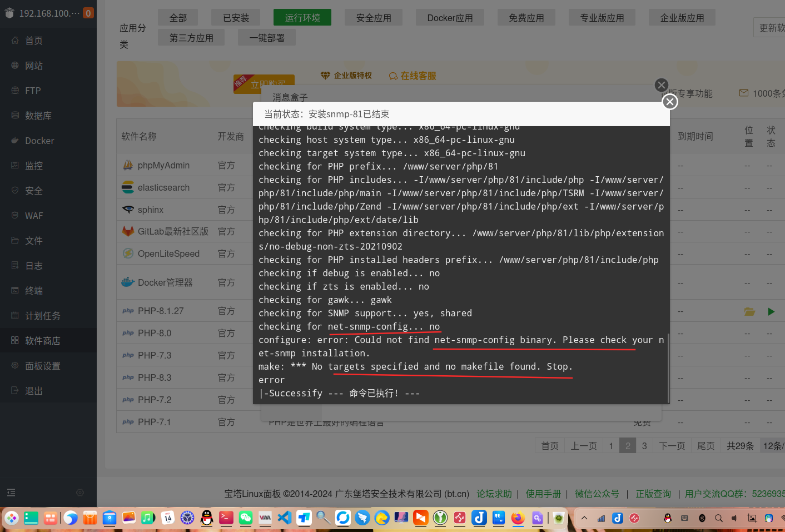
Task: Jump to 尾页 last page
Action: (706, 446)
